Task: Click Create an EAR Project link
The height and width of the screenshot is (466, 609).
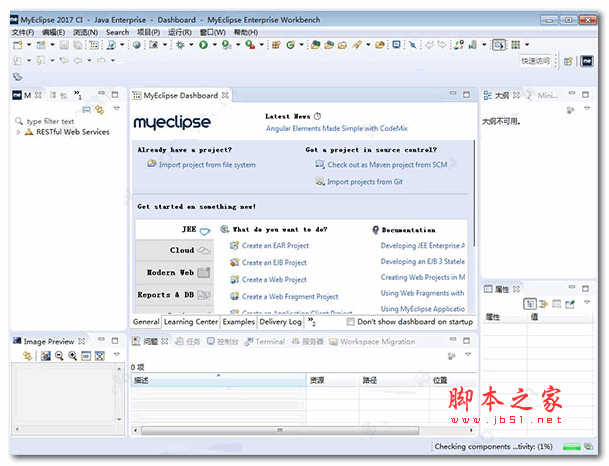Action: (275, 245)
